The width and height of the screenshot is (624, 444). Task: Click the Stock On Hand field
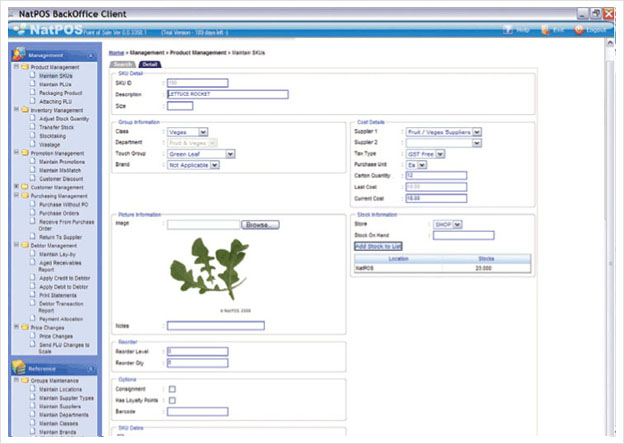464,236
